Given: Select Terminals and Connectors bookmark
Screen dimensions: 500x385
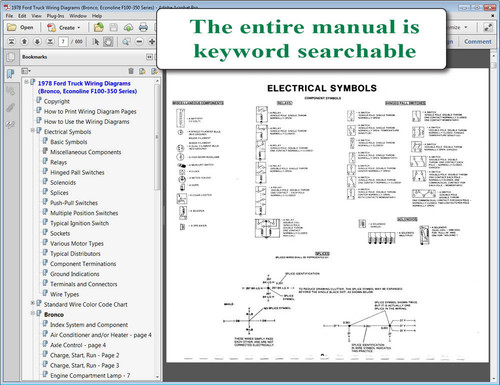Looking at the screenshot, I should [x=83, y=284].
